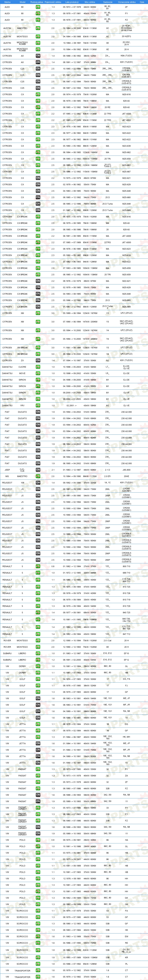Click petrol icon in Renault 5 800 710 row
The image size is (148, 980).
[38, 566]
